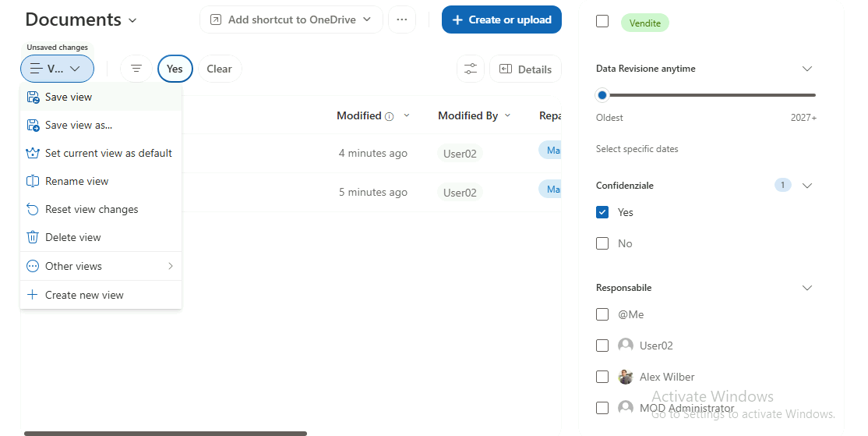Screen dimensions: 868x436
Task: Click the Data Revisione slider handle
Action: (602, 94)
